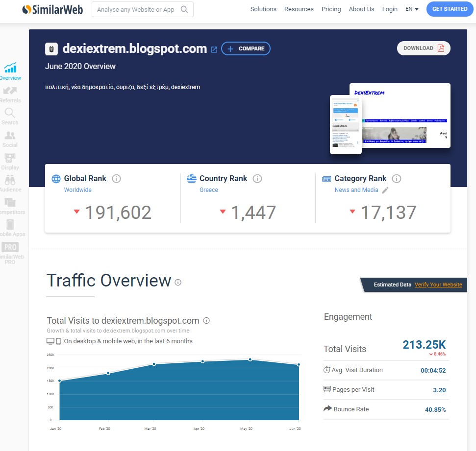The height and width of the screenshot is (451, 476).
Task: Click the 1,447 country rank number
Action: 253,213
